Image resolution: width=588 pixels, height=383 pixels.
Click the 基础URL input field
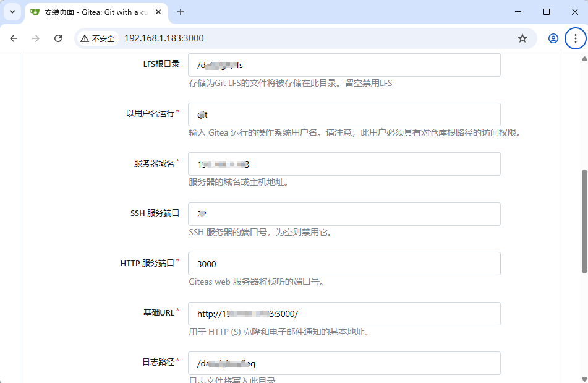(344, 314)
